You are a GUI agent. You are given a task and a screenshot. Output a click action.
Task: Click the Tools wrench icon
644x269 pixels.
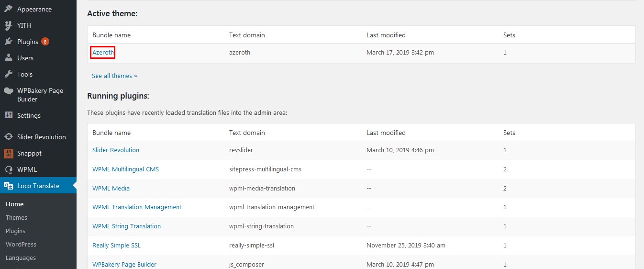pos(8,74)
